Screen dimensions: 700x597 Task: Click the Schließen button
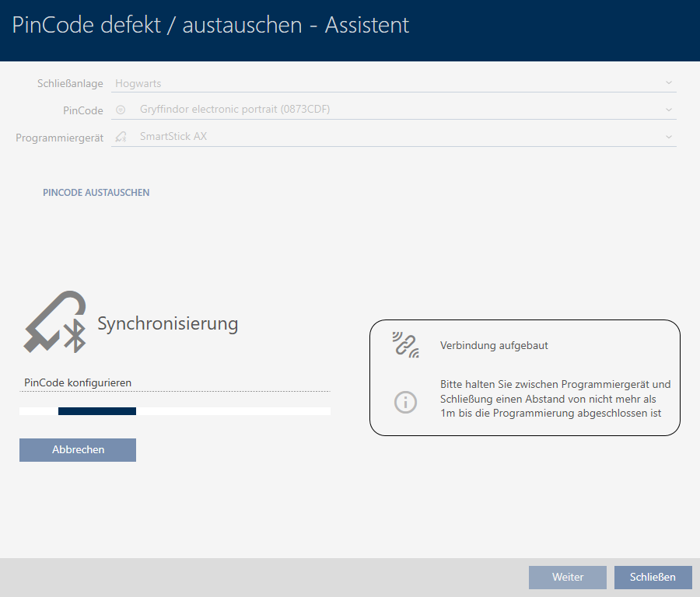(653, 578)
